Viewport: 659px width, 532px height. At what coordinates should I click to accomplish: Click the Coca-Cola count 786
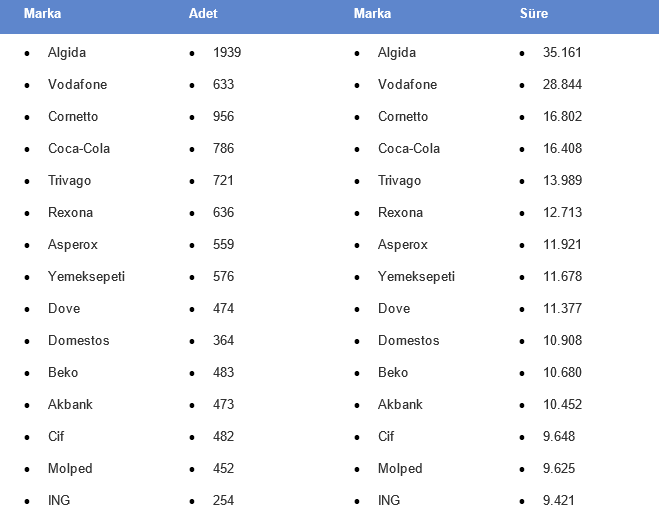(x=223, y=148)
